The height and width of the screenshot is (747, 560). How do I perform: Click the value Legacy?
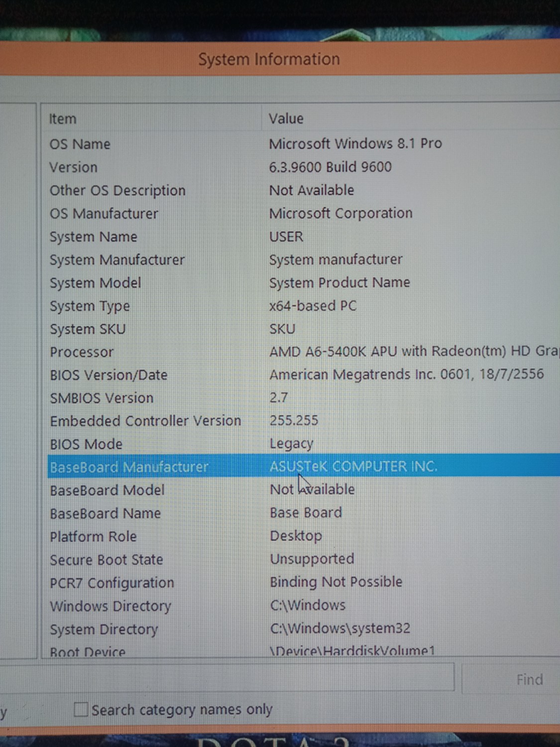point(292,444)
